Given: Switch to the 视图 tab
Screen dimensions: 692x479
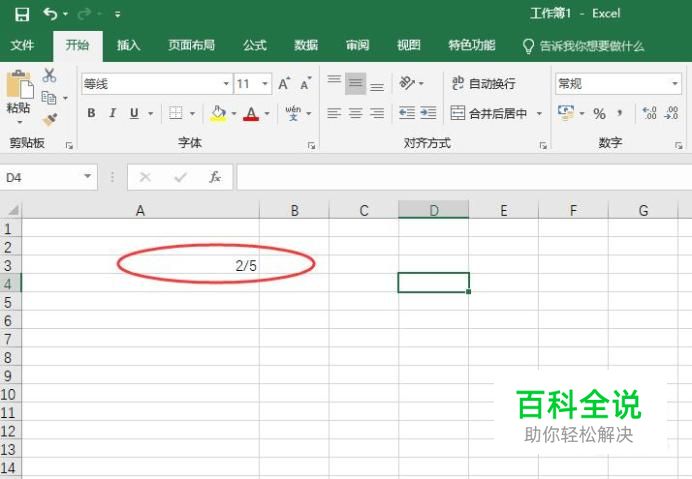Looking at the screenshot, I should pos(408,45).
